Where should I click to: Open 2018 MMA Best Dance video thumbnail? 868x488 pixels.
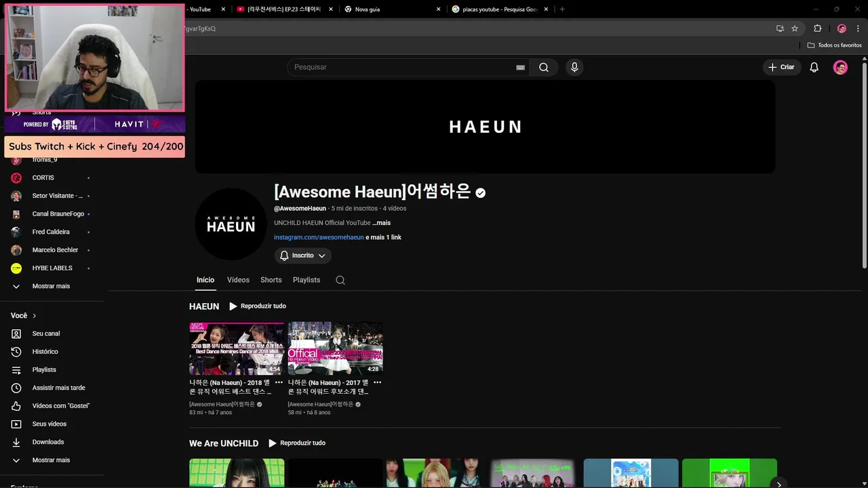[x=237, y=348]
